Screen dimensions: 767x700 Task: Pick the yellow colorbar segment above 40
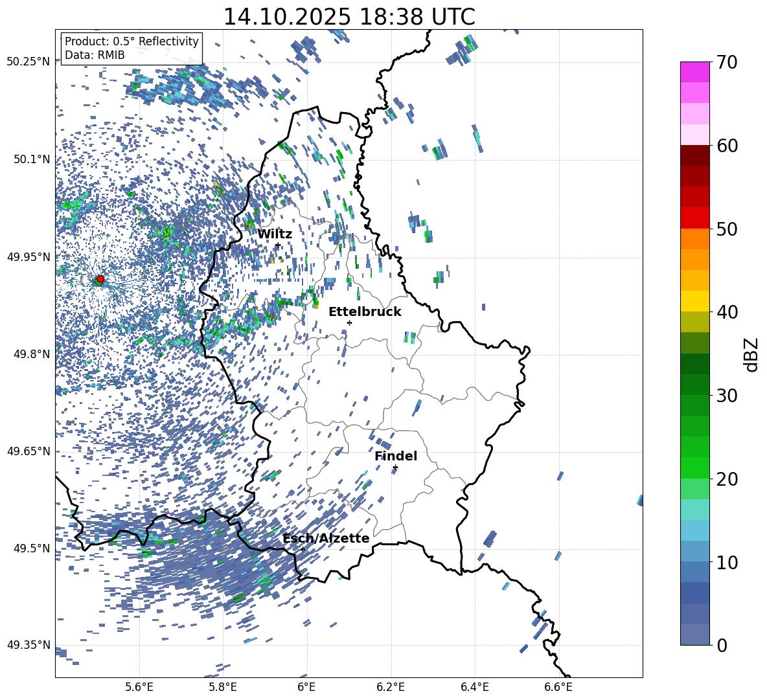[x=694, y=301]
